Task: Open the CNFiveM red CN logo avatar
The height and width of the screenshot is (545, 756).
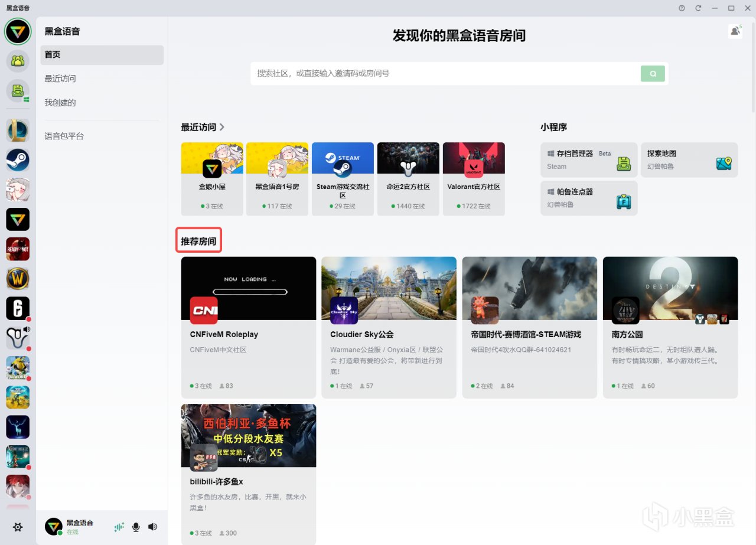Action: (x=204, y=310)
